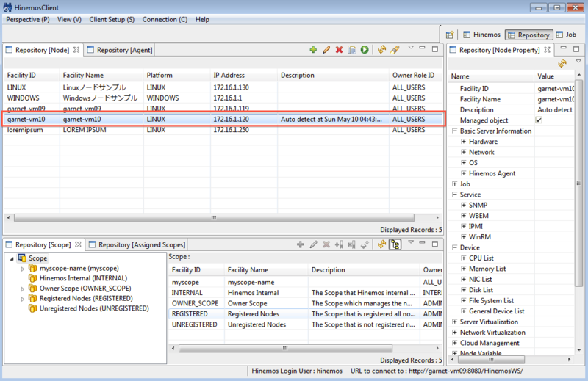Screen dimensions: 588x381
Task: Select the OWNER_SCOPE row in scope table
Action: (x=306, y=303)
